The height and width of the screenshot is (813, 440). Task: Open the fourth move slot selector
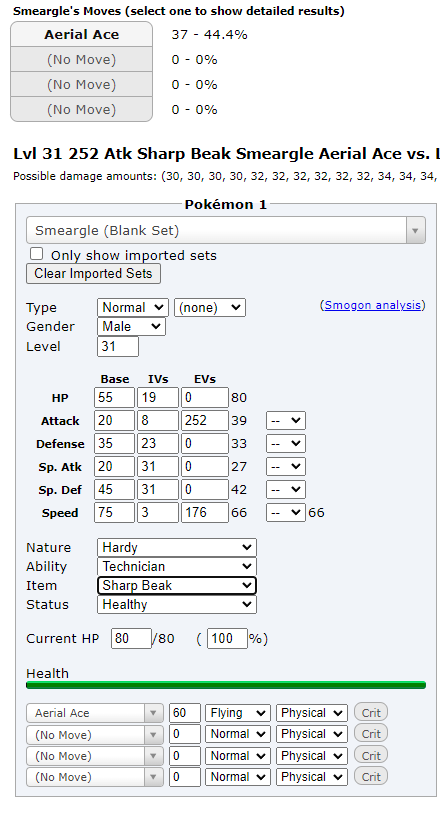94,777
